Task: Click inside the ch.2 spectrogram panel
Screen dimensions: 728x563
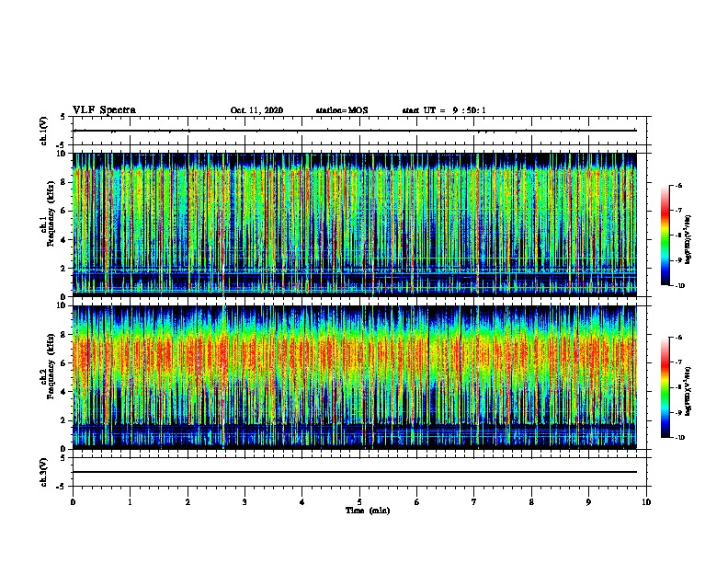Action: tap(355, 377)
